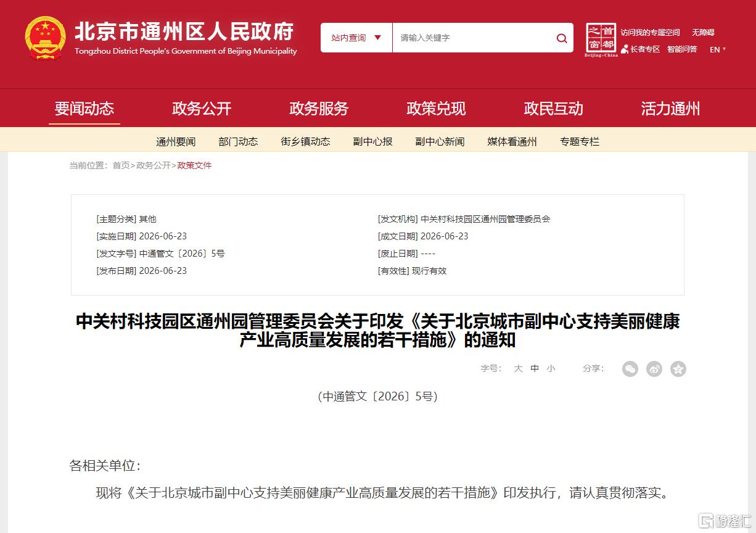Go to 媒体看通州 submenu
Image resolution: width=756 pixels, height=533 pixels.
coord(512,141)
